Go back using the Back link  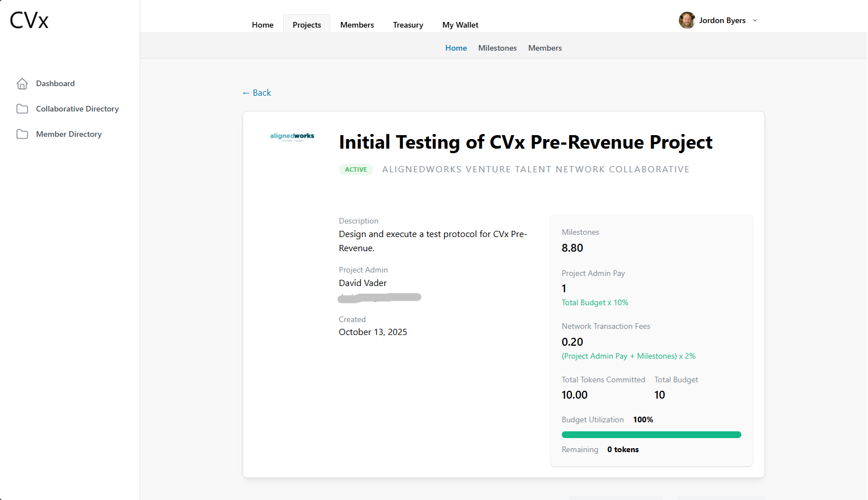257,93
